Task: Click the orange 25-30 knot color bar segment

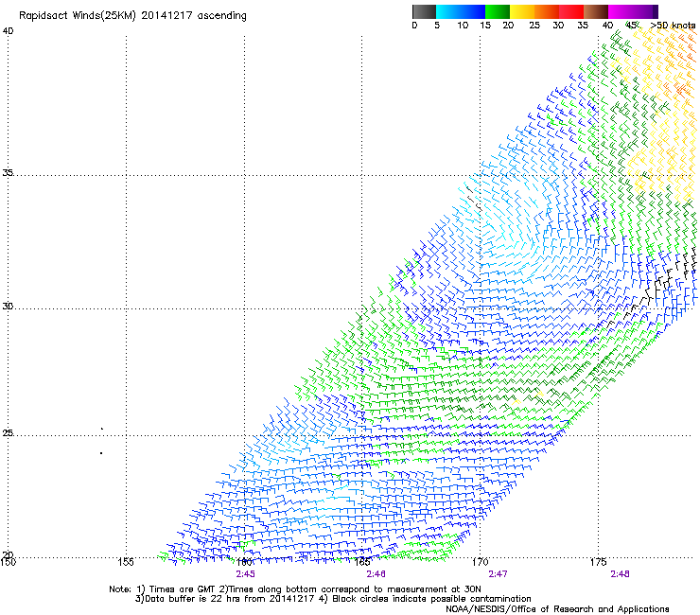Action: tap(547, 11)
